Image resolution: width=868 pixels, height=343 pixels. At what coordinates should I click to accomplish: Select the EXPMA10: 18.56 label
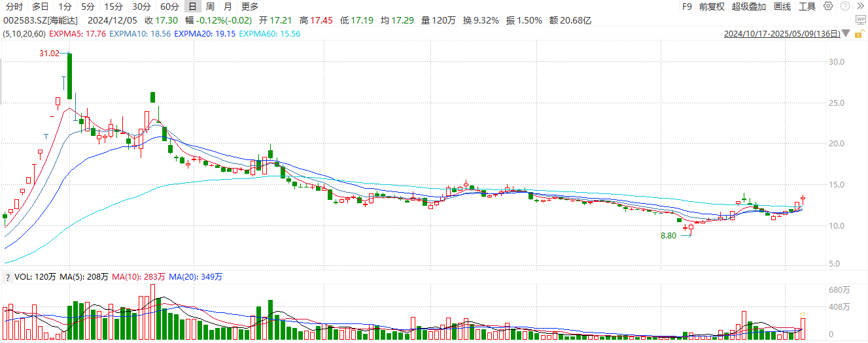(x=141, y=34)
